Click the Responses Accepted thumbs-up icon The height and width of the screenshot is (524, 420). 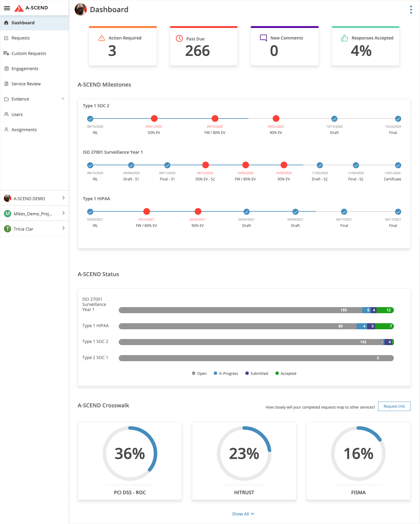click(x=344, y=38)
